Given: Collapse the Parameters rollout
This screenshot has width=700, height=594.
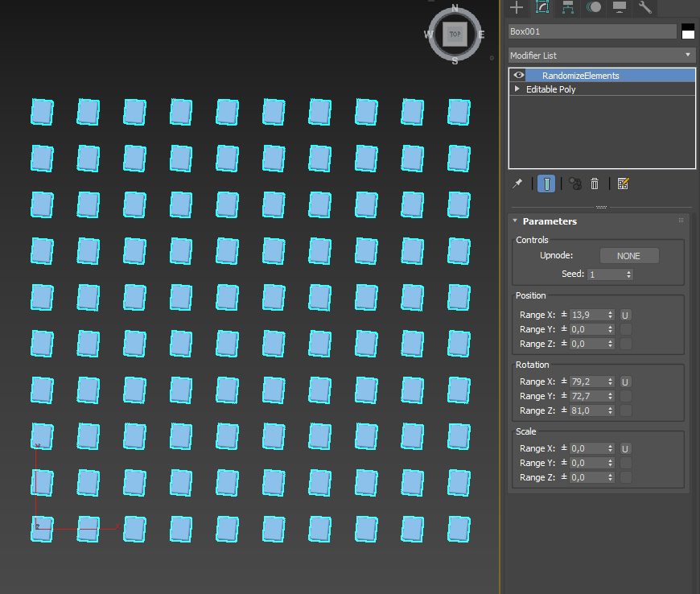Looking at the screenshot, I should click(515, 221).
